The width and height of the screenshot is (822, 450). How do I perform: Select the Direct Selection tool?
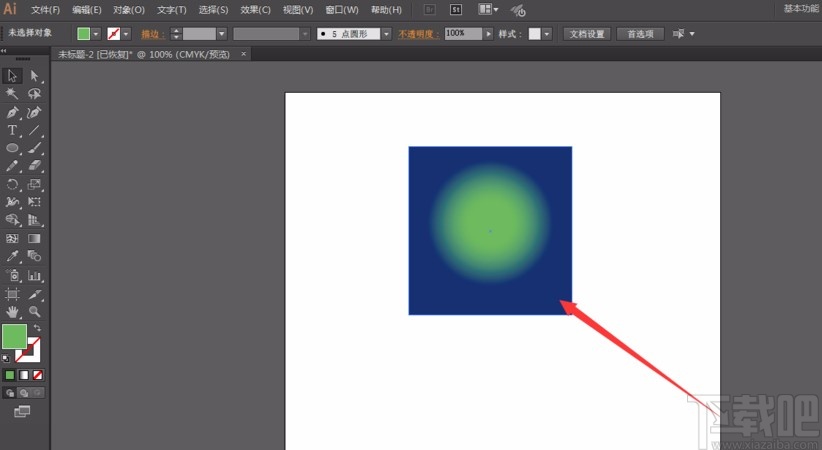click(34, 76)
